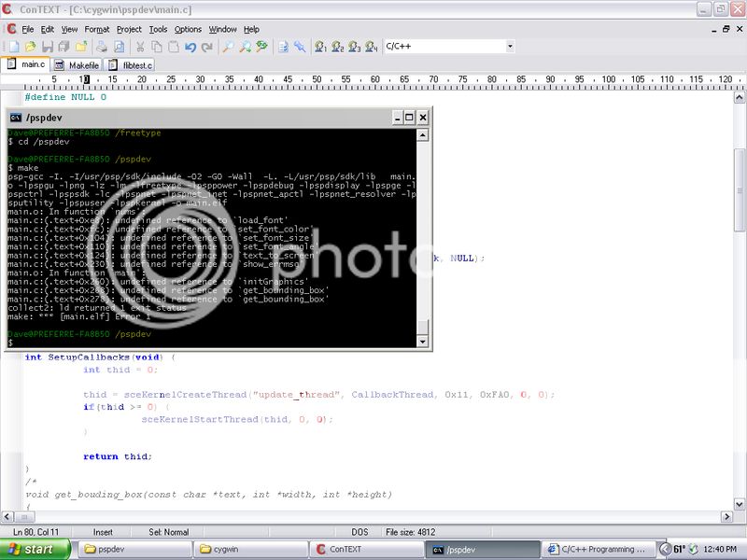
Task: Open the Project menu
Action: tap(129, 29)
